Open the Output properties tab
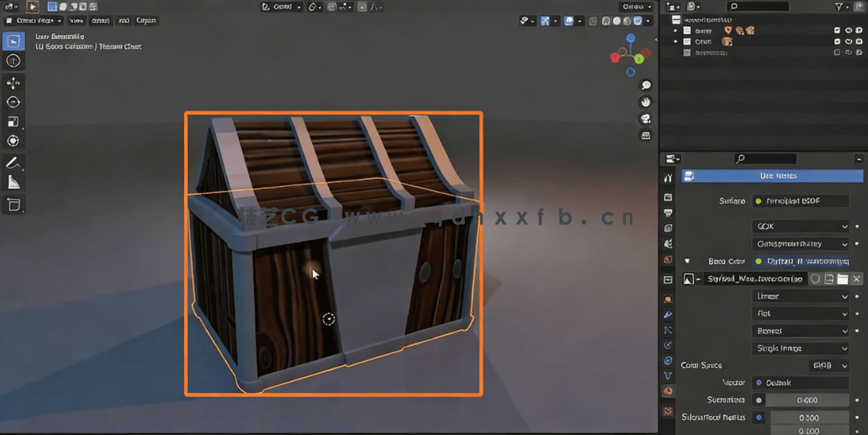Screen dimensions: 868x435 (668, 212)
